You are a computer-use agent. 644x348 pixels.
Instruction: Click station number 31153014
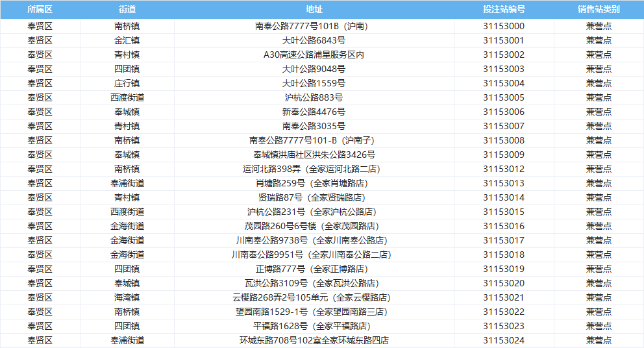504,197
